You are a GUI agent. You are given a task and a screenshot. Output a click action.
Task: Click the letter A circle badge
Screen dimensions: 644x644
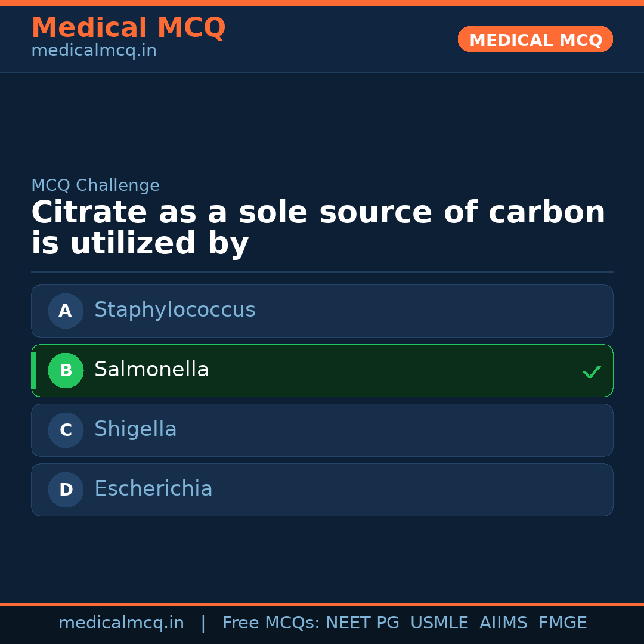(x=66, y=311)
